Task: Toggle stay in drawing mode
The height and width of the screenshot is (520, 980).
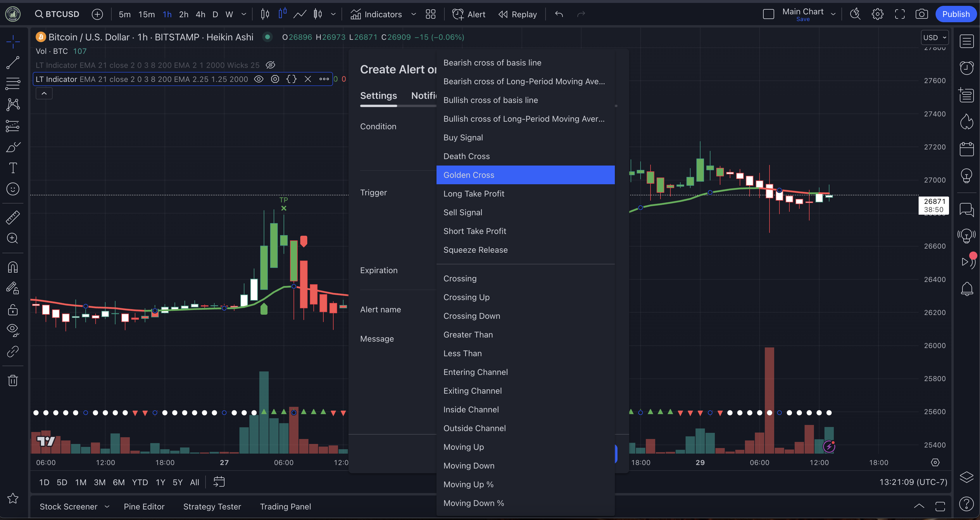Action: click(x=13, y=288)
